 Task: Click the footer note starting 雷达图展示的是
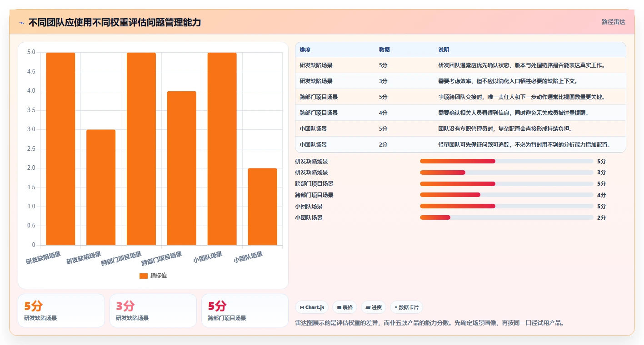tap(429, 323)
